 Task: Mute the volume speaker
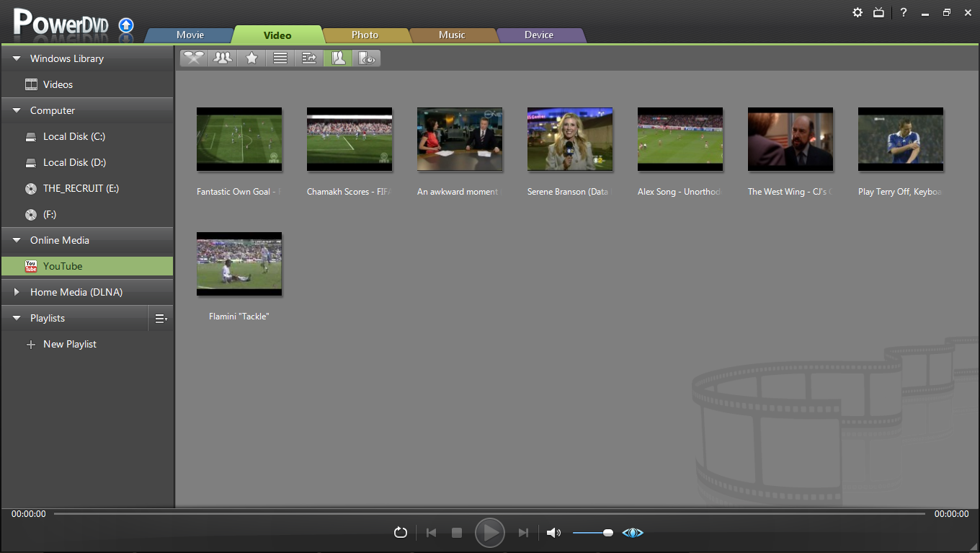click(553, 533)
